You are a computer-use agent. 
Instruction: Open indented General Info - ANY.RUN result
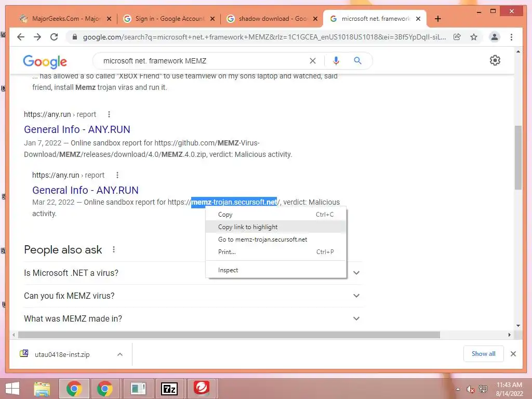pyautogui.click(x=85, y=190)
